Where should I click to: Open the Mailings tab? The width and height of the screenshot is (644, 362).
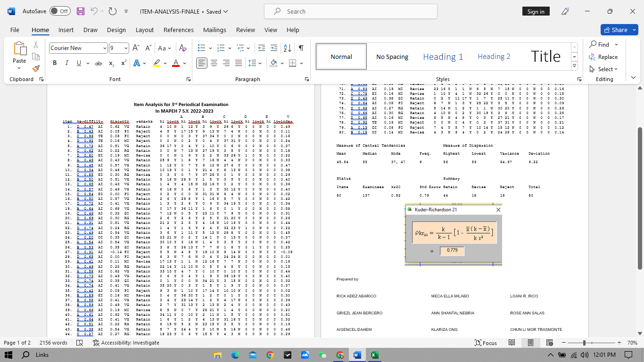coord(215,30)
